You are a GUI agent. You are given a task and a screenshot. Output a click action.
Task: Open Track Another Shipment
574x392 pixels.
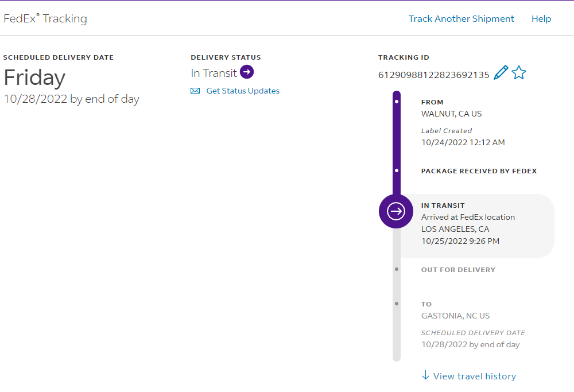(461, 18)
